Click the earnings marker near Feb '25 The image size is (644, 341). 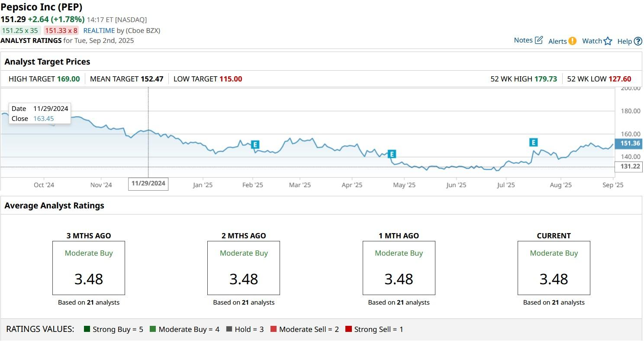coord(255,144)
